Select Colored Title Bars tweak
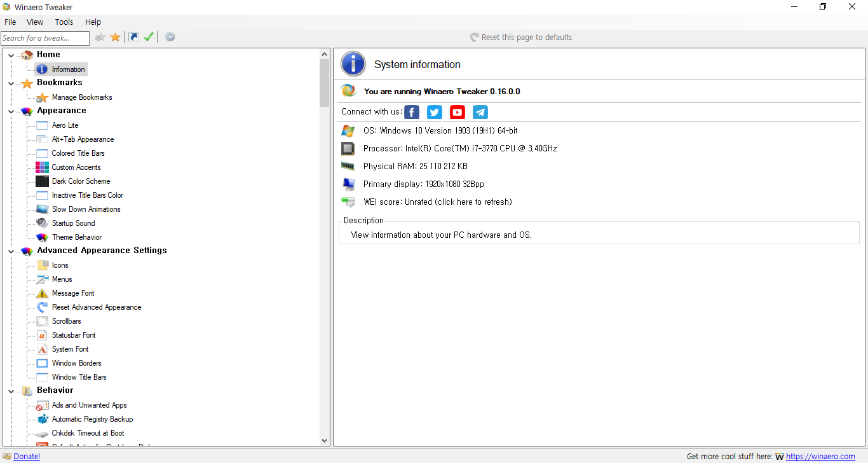This screenshot has width=868, height=463. pos(78,153)
